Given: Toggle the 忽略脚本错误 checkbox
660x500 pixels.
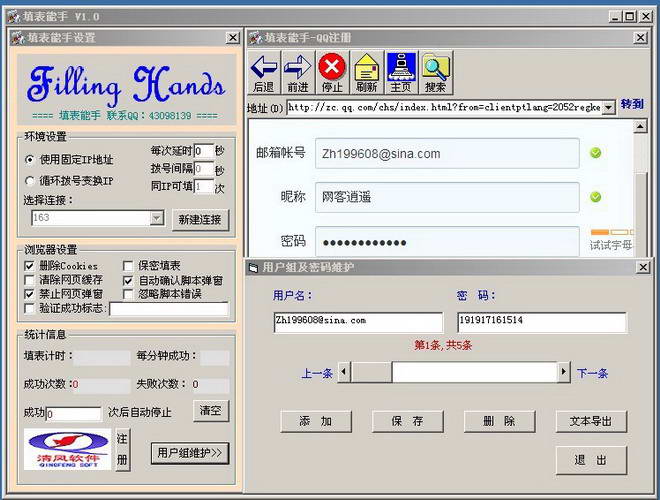Looking at the screenshot, I should pyautogui.click(x=128, y=294).
